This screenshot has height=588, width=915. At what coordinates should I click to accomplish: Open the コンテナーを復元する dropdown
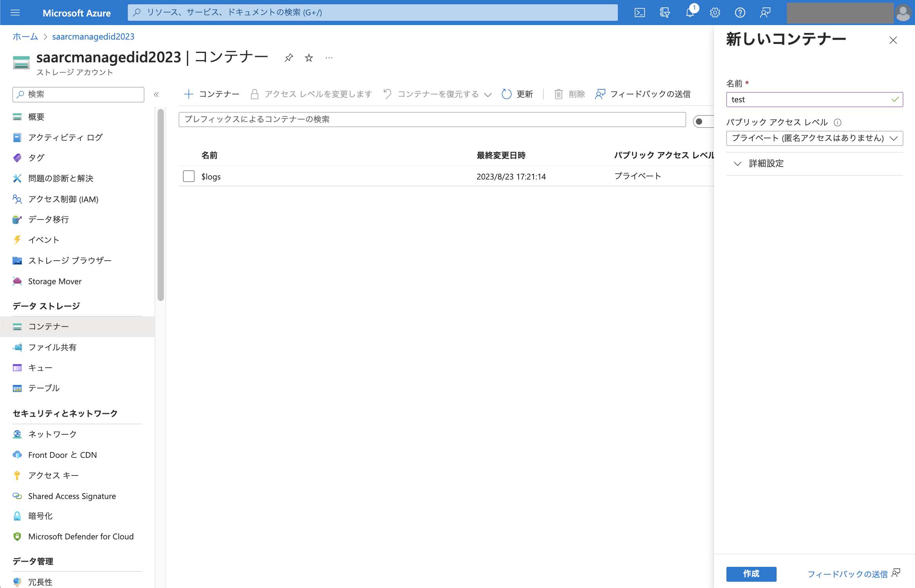pos(437,94)
